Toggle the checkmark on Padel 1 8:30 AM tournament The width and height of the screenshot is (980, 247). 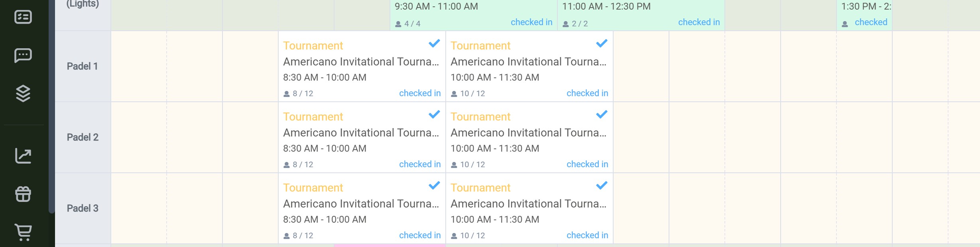[434, 43]
